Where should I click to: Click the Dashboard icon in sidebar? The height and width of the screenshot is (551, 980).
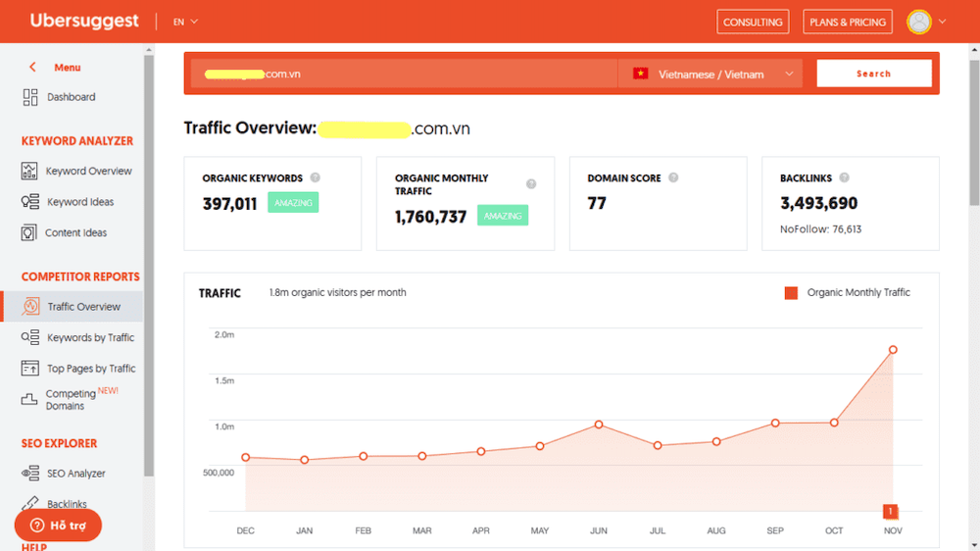[30, 97]
